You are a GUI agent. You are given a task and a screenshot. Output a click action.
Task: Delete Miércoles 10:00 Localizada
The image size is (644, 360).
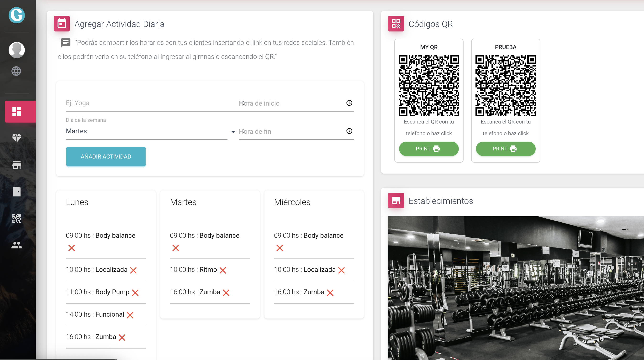pos(342,270)
